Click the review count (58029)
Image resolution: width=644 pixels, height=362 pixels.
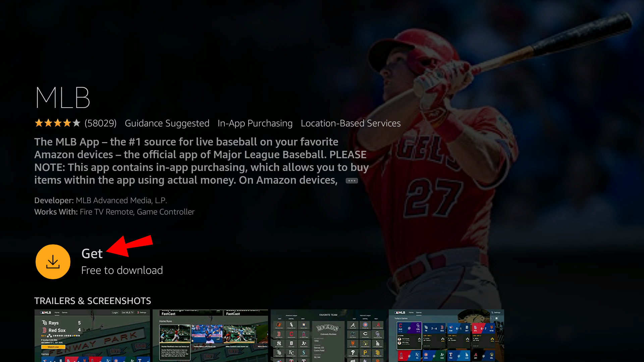tap(100, 123)
